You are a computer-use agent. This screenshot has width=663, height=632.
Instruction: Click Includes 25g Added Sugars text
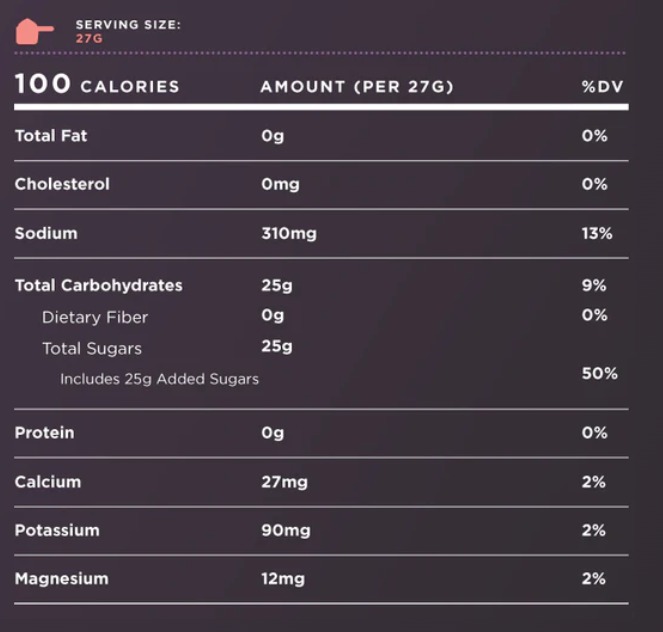(159, 379)
